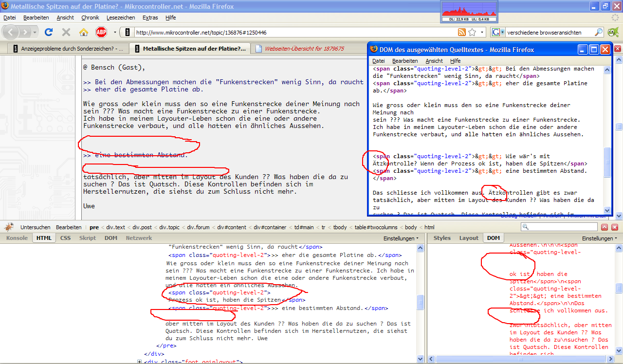Screen dimensions: 623x364
Task: Click the network traffic graph widget
Action: (x=468, y=12)
